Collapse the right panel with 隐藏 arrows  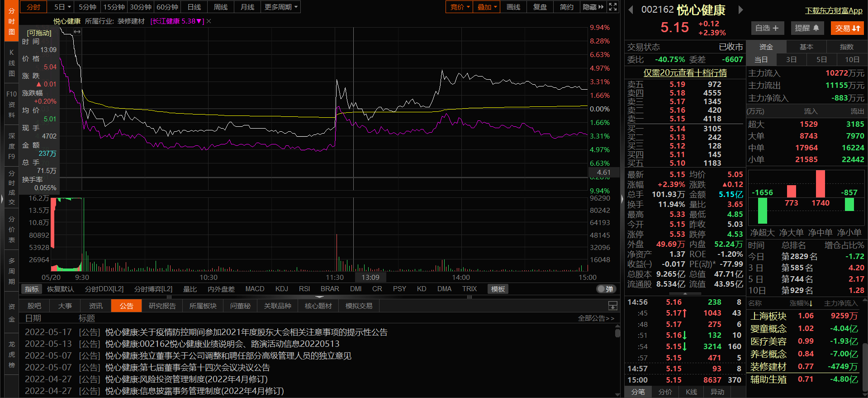coord(593,7)
